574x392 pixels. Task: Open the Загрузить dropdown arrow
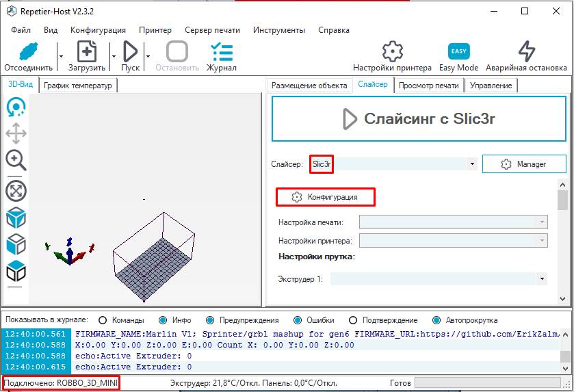tap(114, 56)
